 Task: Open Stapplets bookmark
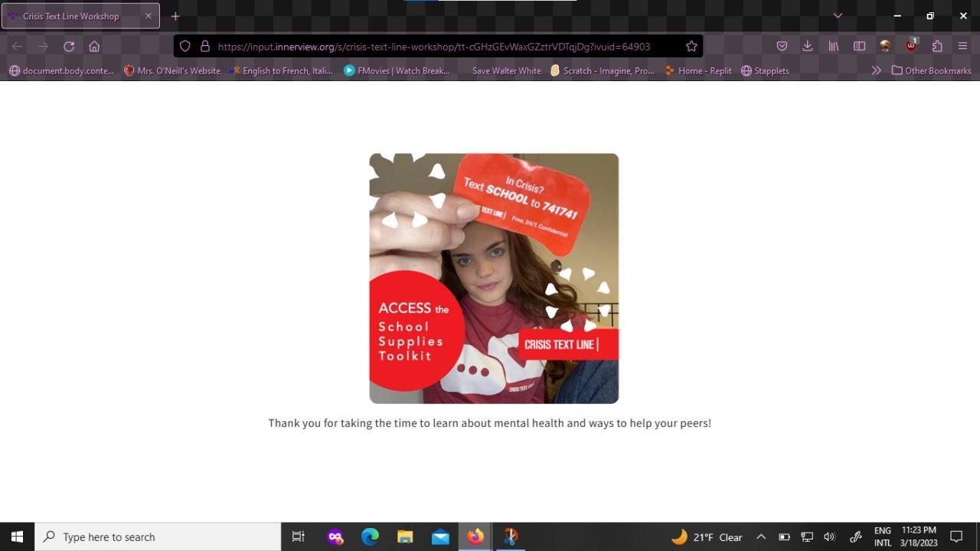765,70
